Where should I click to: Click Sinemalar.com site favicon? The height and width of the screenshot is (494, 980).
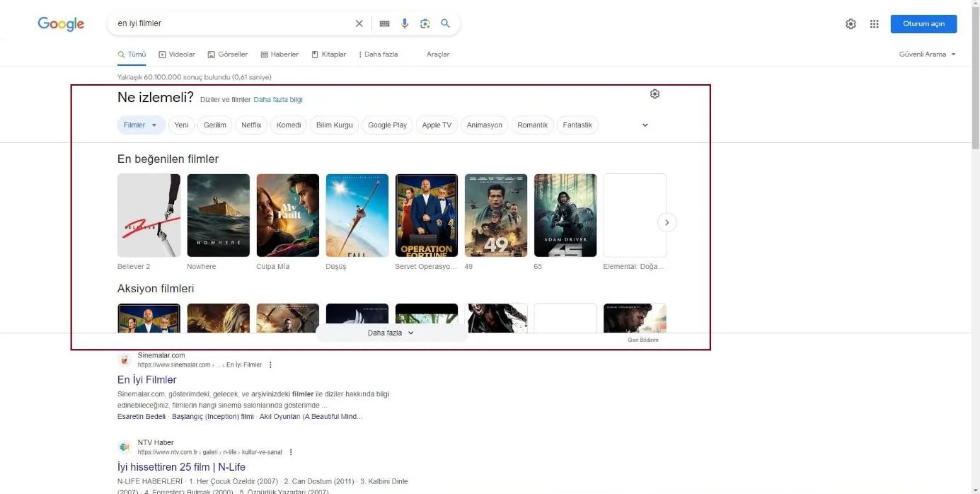click(x=125, y=360)
